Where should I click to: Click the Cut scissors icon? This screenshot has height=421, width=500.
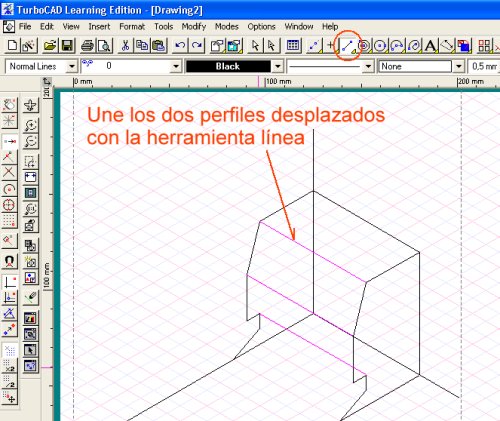coord(125,46)
